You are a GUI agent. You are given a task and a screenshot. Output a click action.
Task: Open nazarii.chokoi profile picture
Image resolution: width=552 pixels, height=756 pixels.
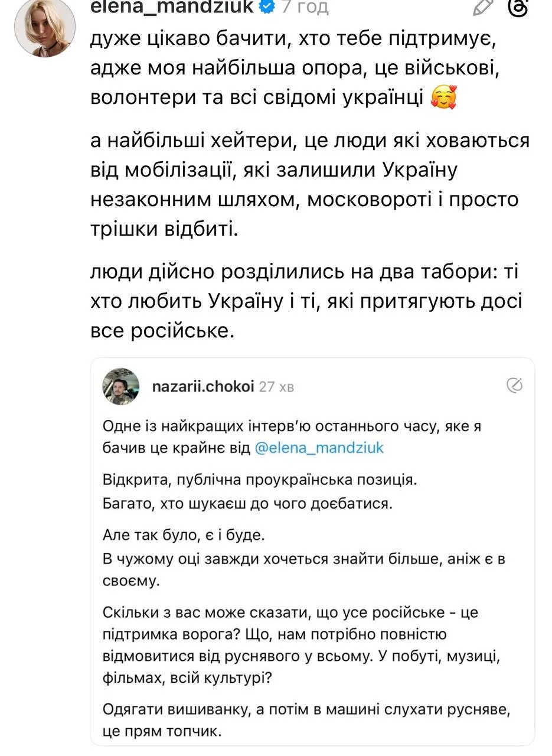point(121,387)
